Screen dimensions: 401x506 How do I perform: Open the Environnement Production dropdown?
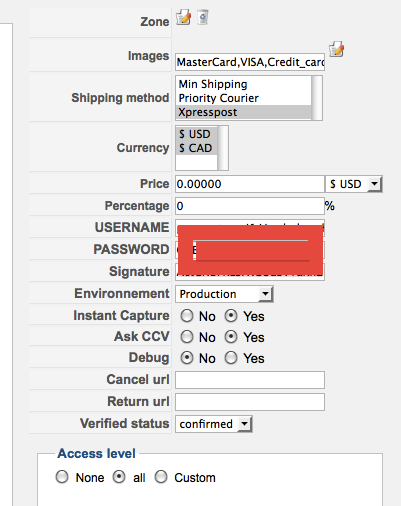224,294
